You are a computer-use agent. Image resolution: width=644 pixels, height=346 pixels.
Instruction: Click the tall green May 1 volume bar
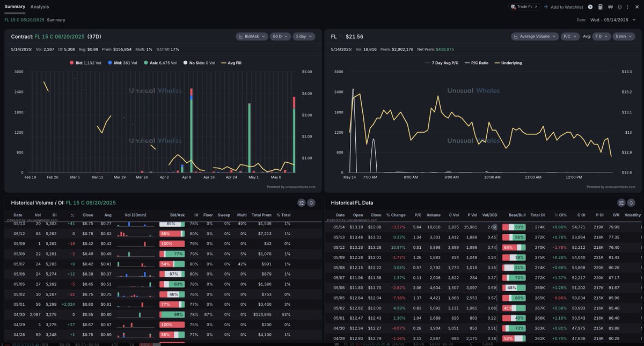[x=250, y=138]
